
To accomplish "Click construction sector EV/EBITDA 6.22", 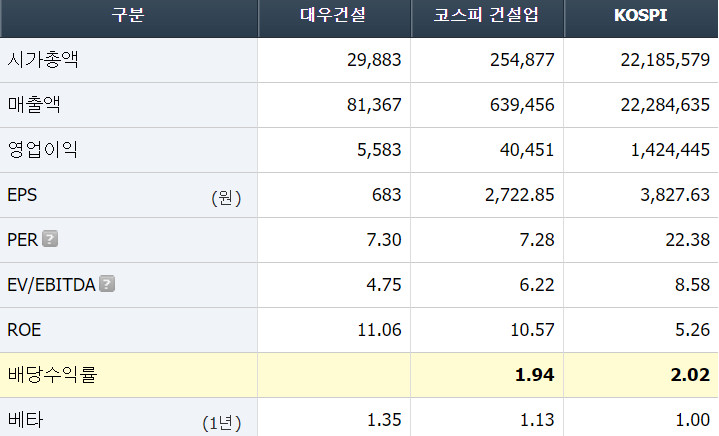I will click(537, 285).
